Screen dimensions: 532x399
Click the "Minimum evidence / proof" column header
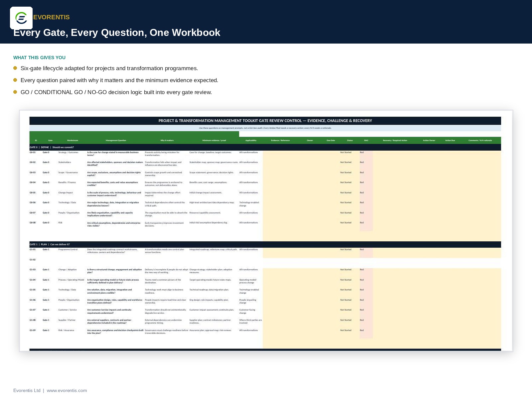click(214, 140)
